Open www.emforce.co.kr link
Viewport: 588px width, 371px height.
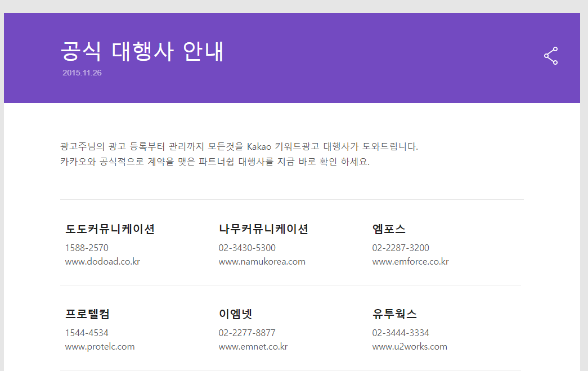point(410,261)
